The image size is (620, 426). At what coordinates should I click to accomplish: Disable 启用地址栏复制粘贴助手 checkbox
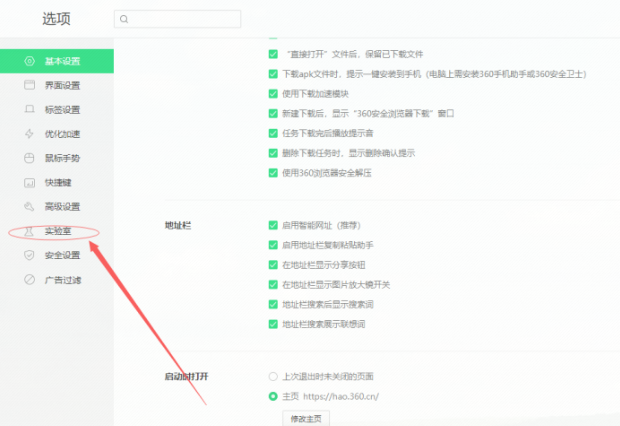(273, 245)
